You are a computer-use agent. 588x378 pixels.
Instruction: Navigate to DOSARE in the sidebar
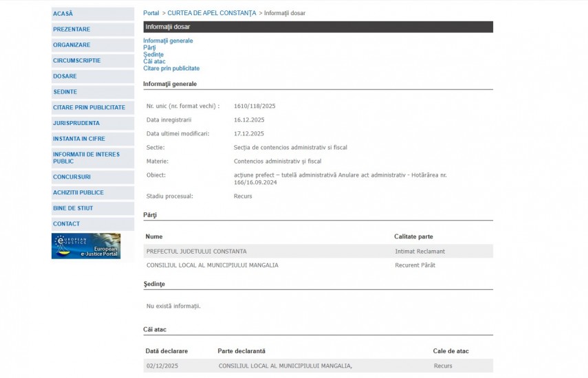pos(65,76)
